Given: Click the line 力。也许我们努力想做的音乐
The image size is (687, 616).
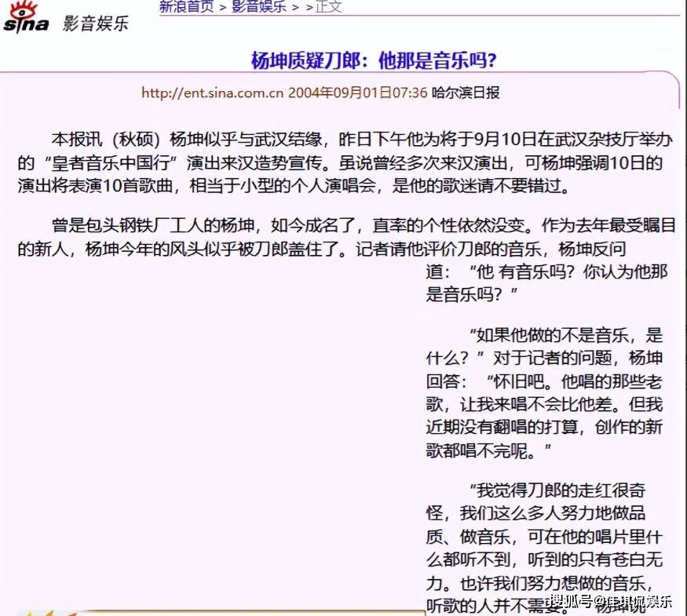Looking at the screenshot, I should [x=540, y=583].
